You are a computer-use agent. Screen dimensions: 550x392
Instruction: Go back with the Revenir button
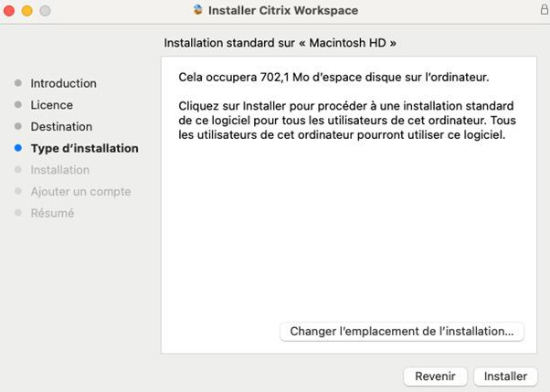[435, 376]
